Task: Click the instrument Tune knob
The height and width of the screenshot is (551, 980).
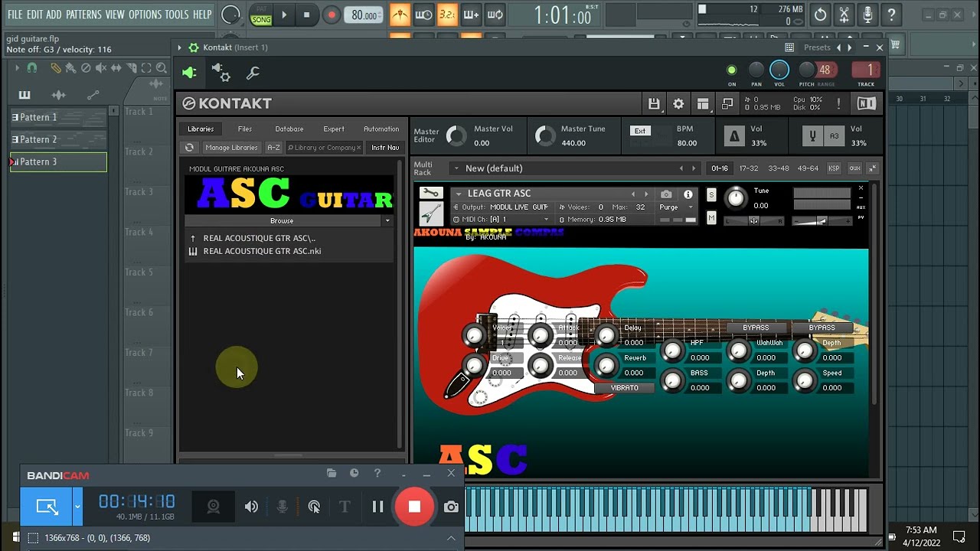Action: [736, 198]
